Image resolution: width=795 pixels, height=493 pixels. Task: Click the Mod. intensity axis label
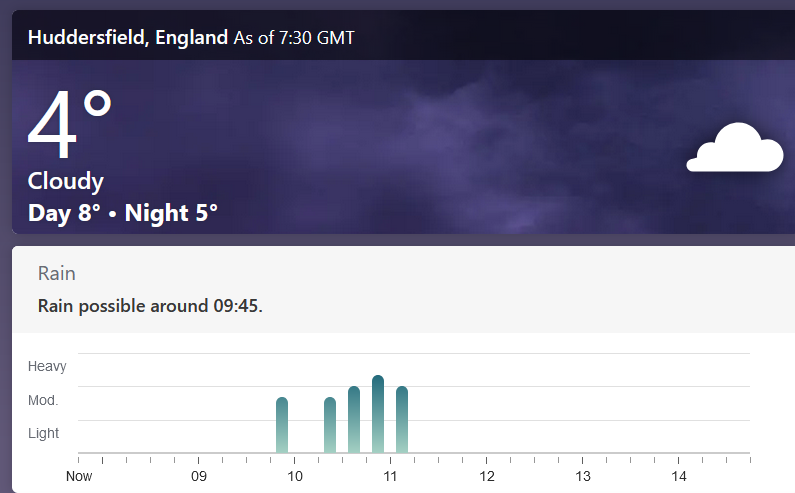pos(43,400)
